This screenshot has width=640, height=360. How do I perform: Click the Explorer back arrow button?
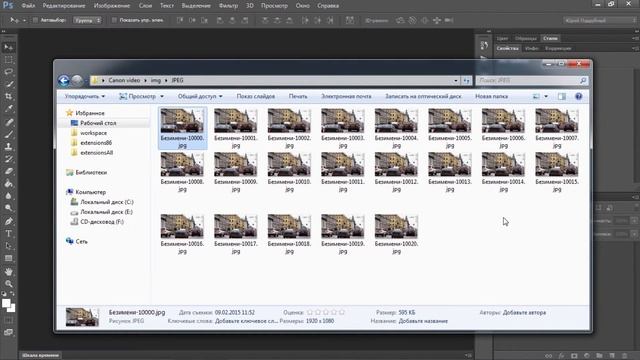point(64,80)
